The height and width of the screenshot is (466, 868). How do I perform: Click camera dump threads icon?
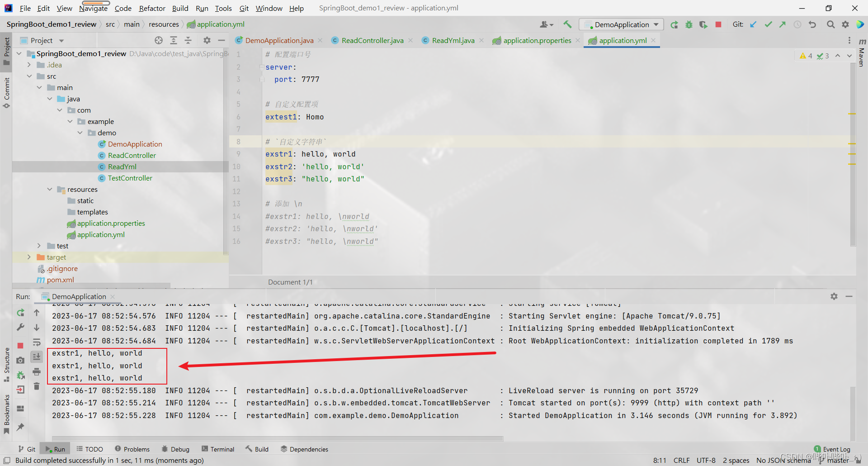click(20, 360)
